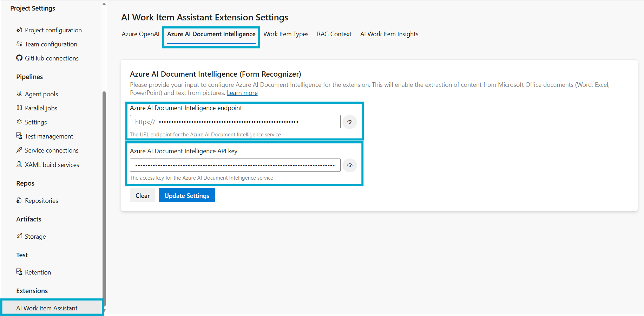Open Test Retention settings

38,272
